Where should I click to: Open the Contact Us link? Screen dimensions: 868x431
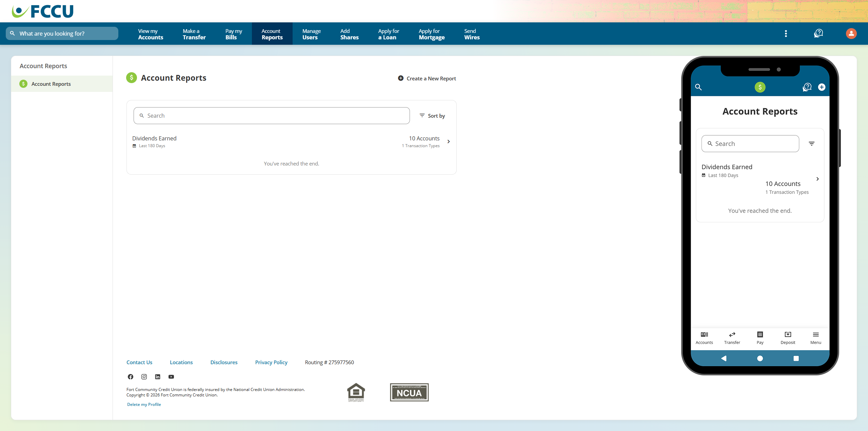(139, 362)
